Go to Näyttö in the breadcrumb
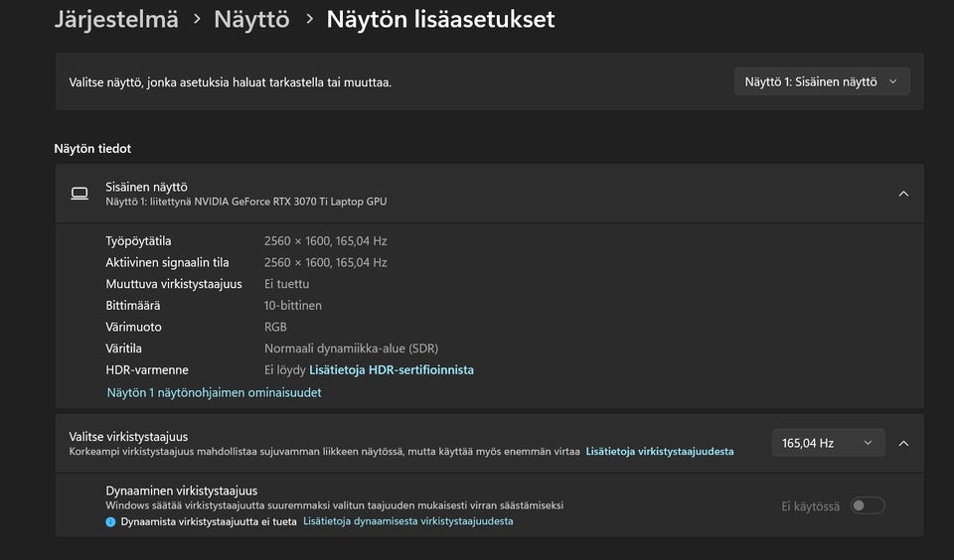The image size is (954, 560). [251, 19]
